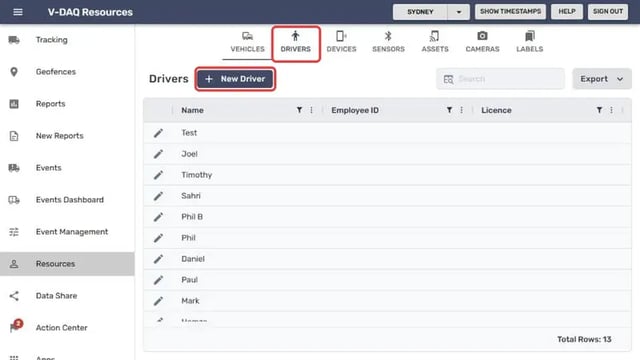The width and height of the screenshot is (640, 360).
Task: Sort by the Employee ID column header
Action: tap(355, 110)
